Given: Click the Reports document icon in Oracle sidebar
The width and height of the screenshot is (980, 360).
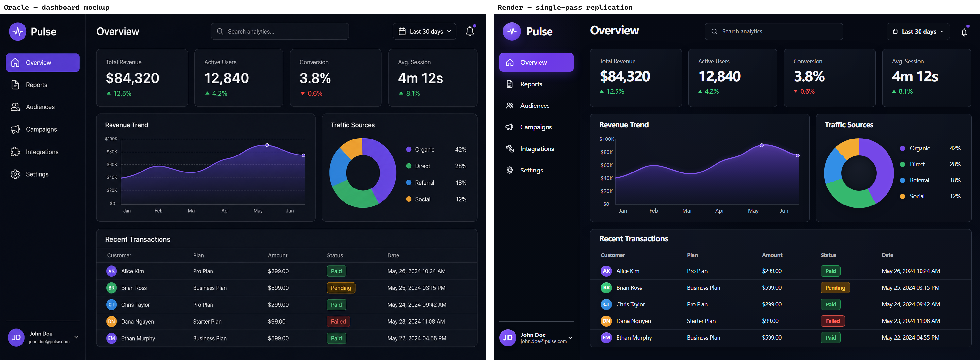Looking at the screenshot, I should (x=15, y=85).
